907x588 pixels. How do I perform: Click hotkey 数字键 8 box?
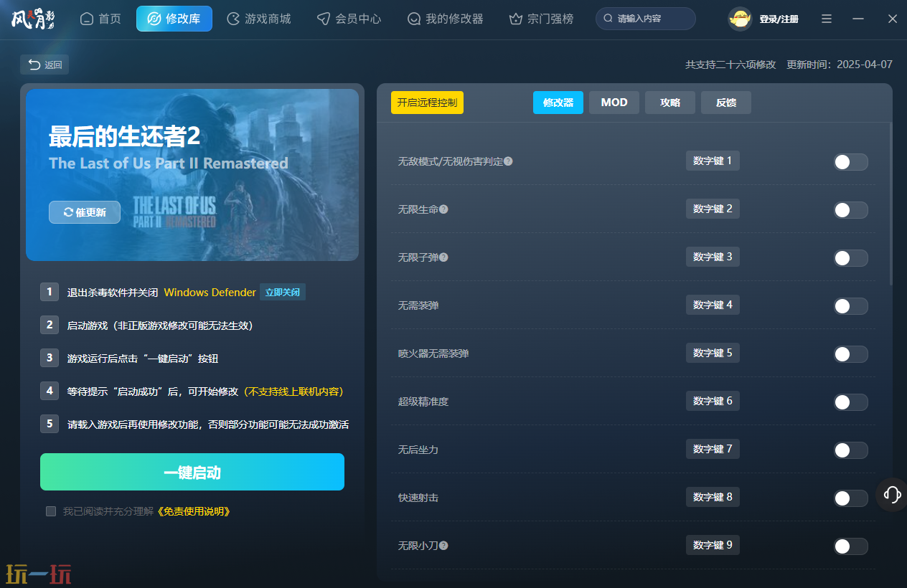click(713, 497)
